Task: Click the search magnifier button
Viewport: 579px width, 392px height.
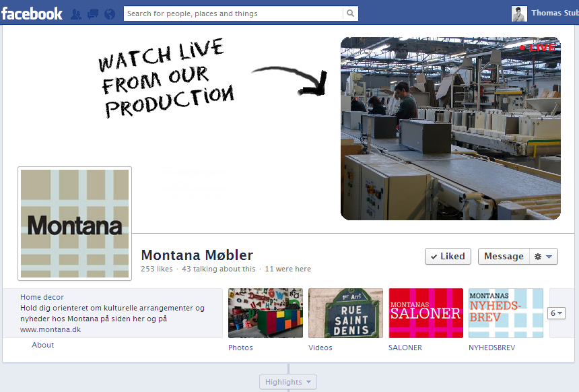Action: (x=350, y=13)
